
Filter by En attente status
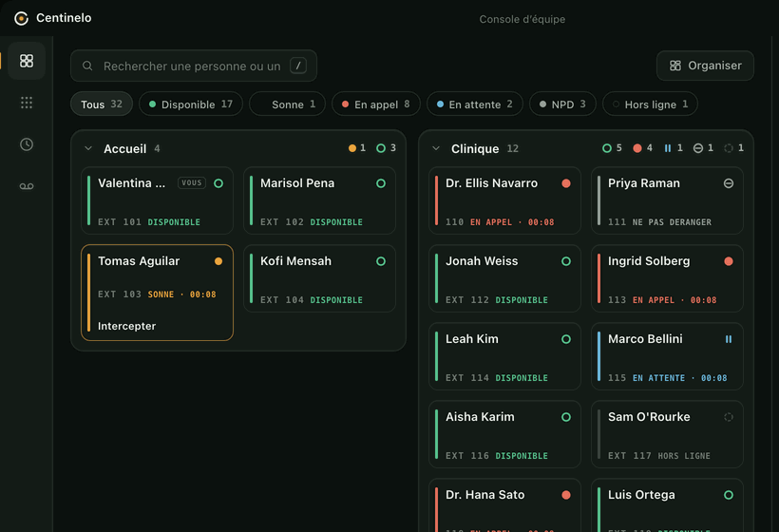coord(475,104)
